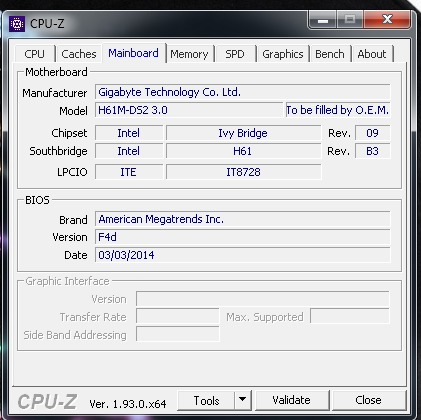Close CPU-Z with the red X icon
Image resolution: width=421 pixels, height=420 pixels.
point(387,20)
